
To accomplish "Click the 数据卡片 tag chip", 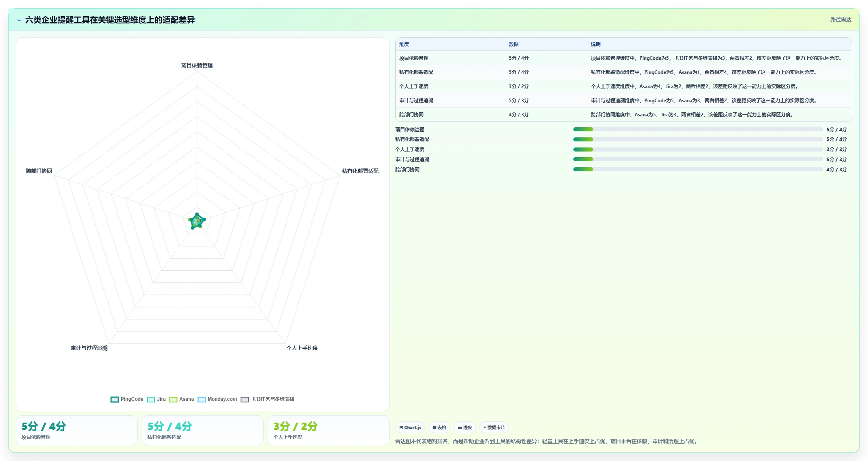I will [494, 427].
